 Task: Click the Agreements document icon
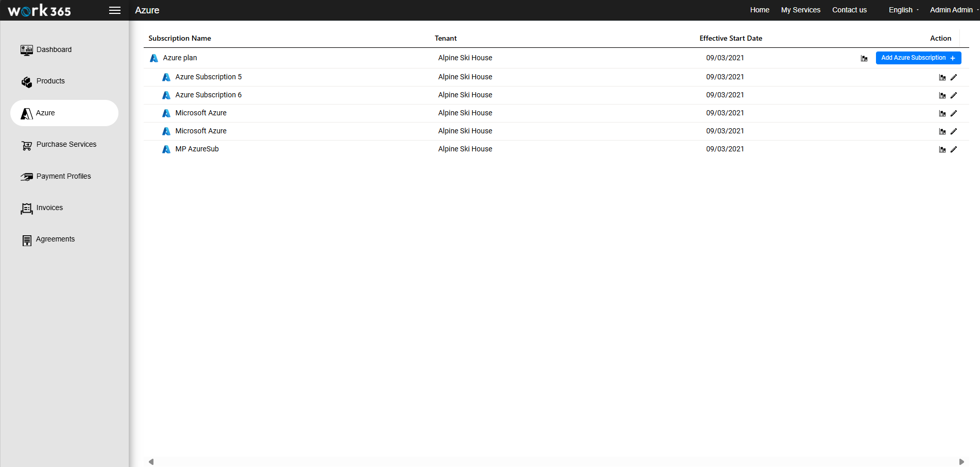[x=27, y=240]
